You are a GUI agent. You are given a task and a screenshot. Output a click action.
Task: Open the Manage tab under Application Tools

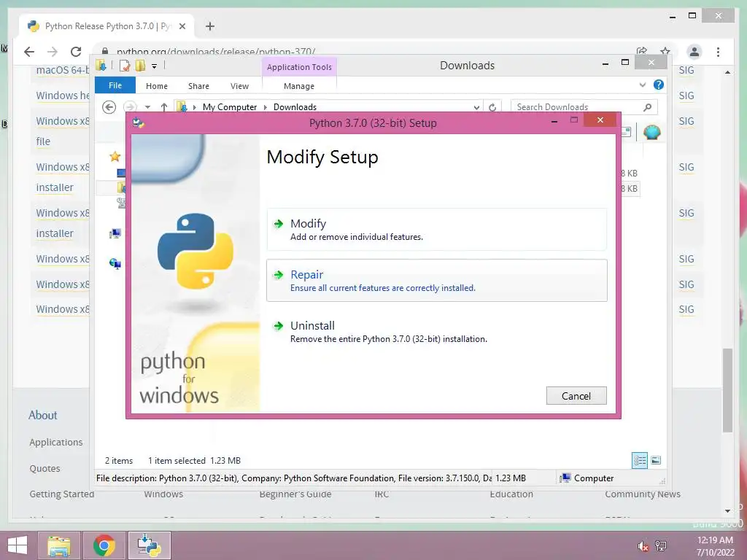click(x=298, y=86)
